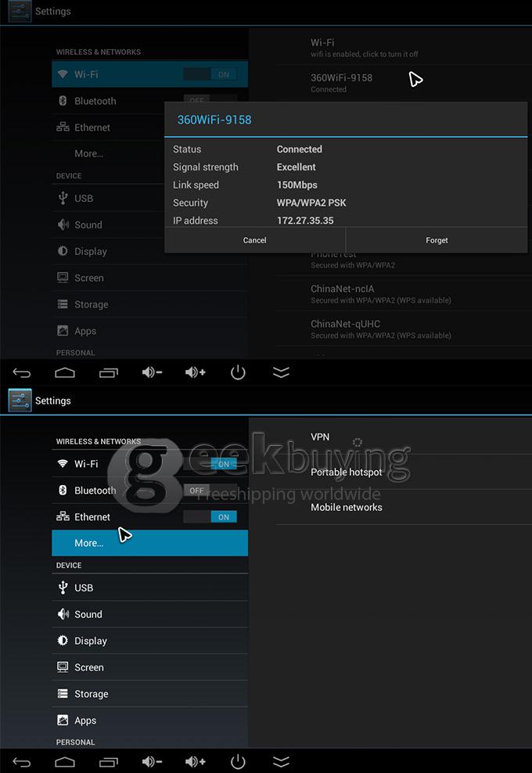Tap power icon in bottom navigation bar
This screenshot has width=532, height=773.
(x=238, y=762)
